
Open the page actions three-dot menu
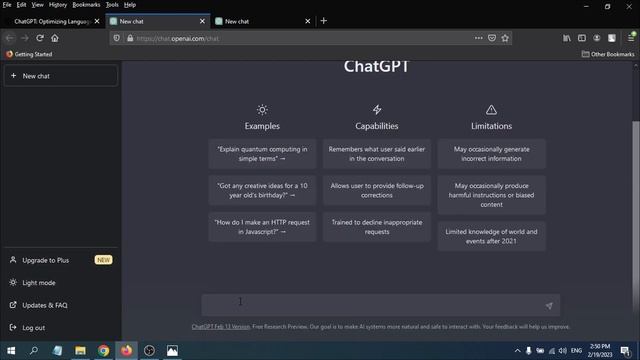478,38
